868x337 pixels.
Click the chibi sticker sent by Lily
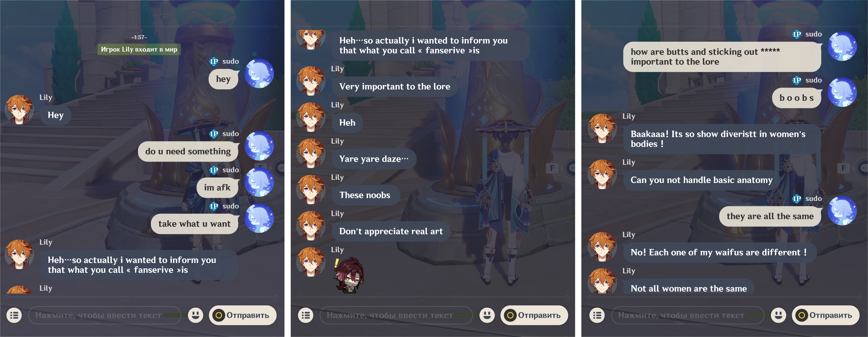click(349, 275)
